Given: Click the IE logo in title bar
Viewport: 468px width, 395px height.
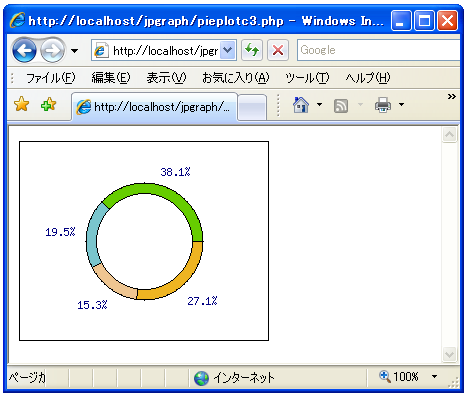Looking at the screenshot, I should 17,20.
